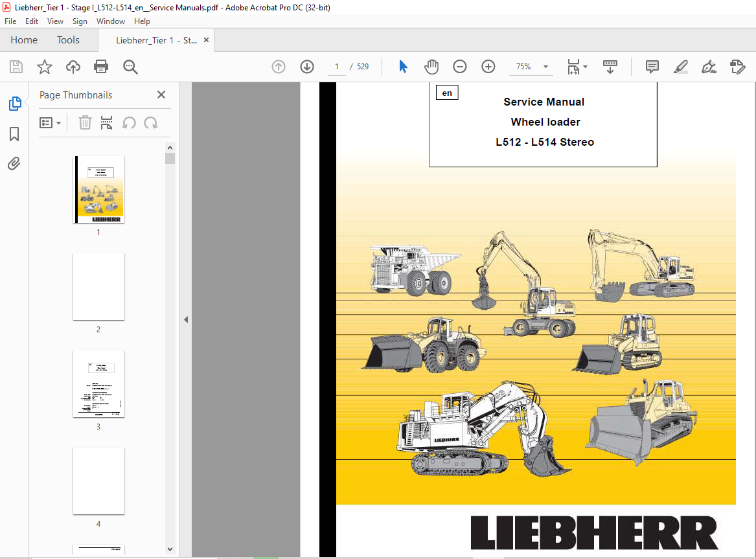Screen dimensions: 756x559
Task: Open the Window menu
Action: 110,21
